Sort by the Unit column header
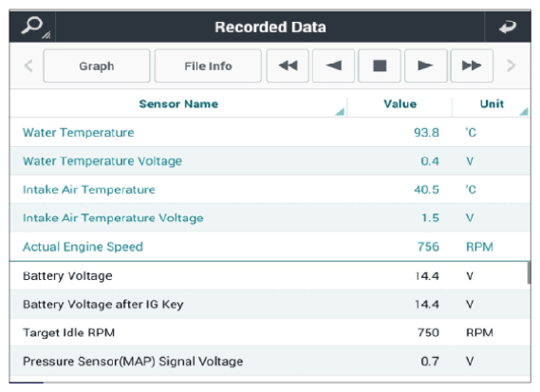Viewport: 540px width, 392px height. pos(492,104)
